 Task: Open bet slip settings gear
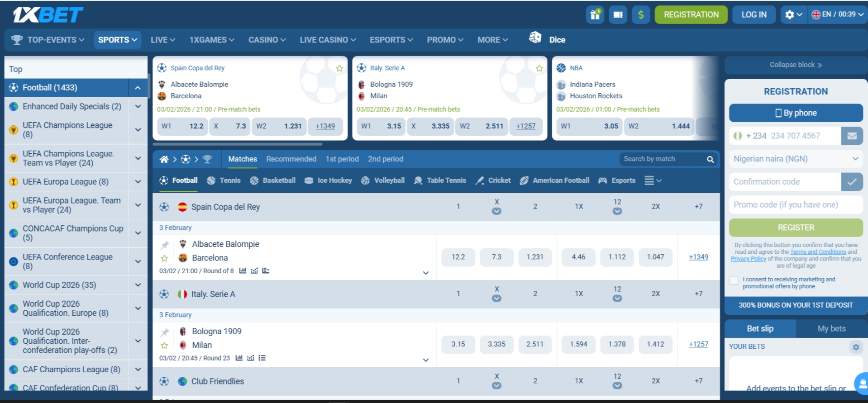(855, 347)
